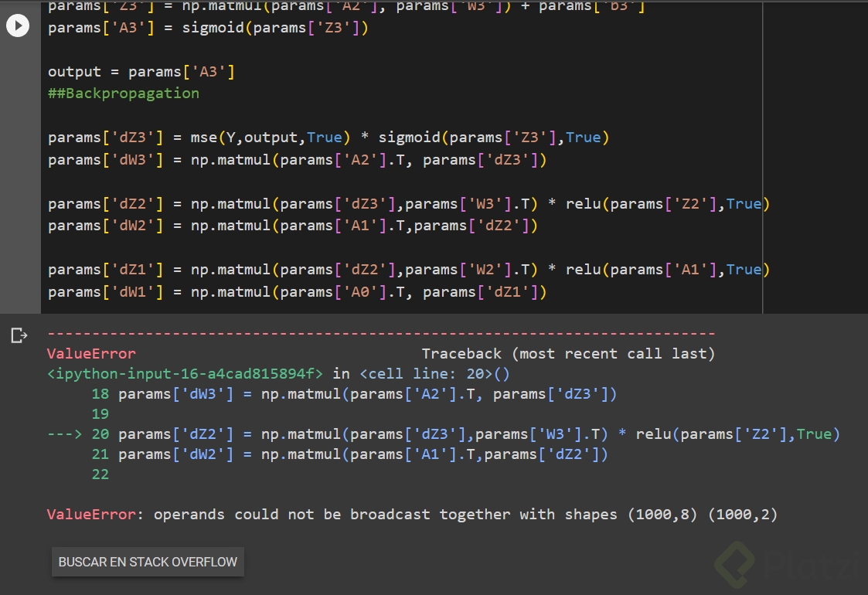Click traceback line 21 with dW2
Image resolution: width=868 pixels, height=595 pixels.
[x=350, y=454]
